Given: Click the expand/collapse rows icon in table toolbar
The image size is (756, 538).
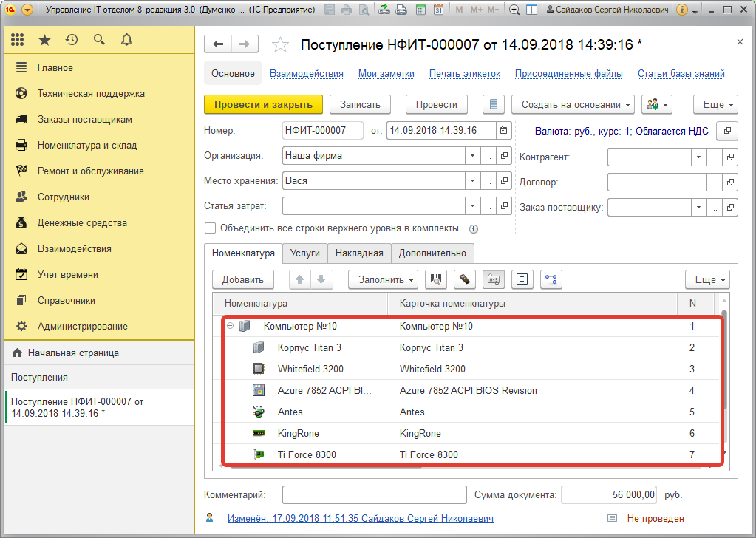Looking at the screenshot, I should (x=522, y=279).
